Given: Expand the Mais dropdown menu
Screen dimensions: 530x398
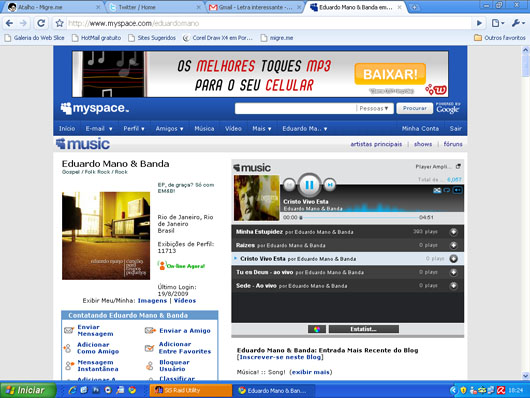Looking at the screenshot, I should click(x=262, y=128).
